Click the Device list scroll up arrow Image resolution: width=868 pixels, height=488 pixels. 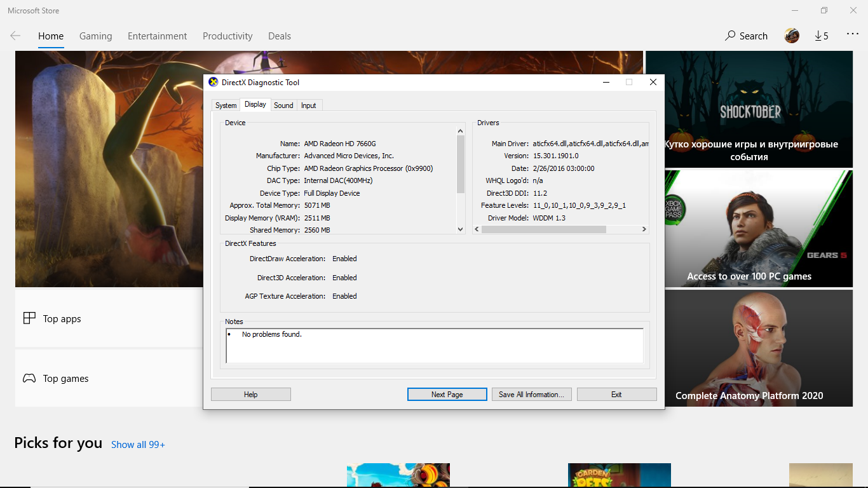coord(461,131)
